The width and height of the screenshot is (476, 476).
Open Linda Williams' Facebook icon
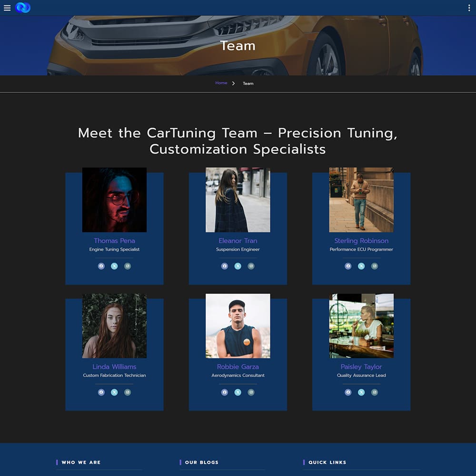[101, 392]
